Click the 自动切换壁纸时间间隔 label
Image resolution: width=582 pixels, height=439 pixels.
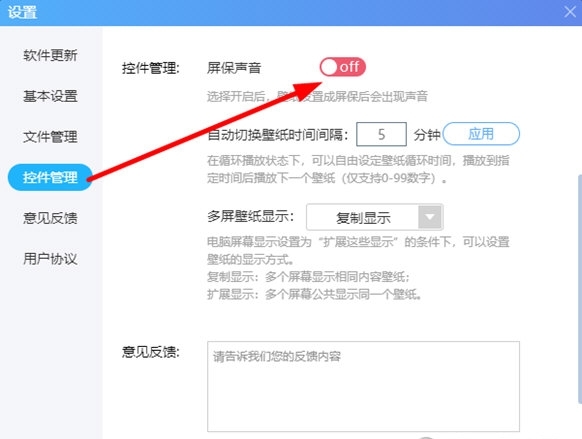coord(278,135)
